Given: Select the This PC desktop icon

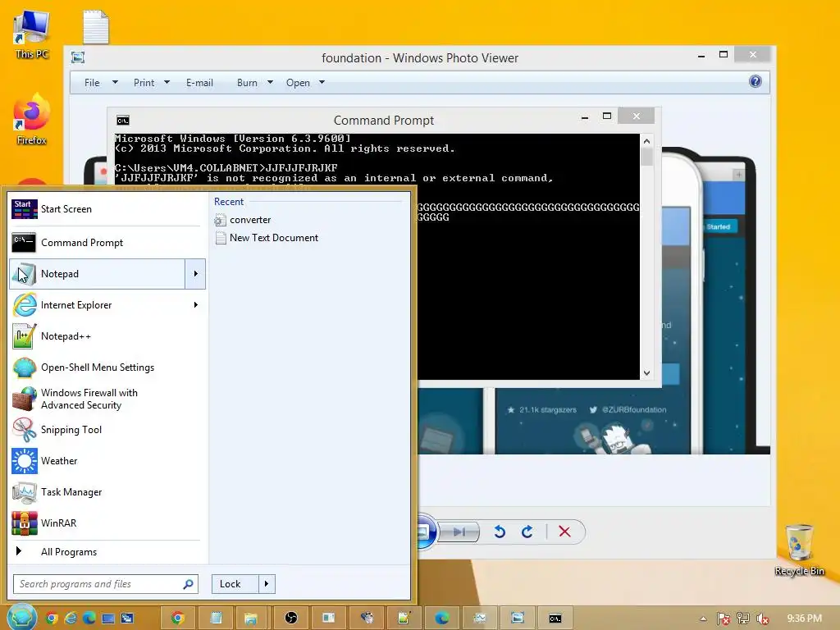Looking at the screenshot, I should pyautogui.click(x=32, y=34).
